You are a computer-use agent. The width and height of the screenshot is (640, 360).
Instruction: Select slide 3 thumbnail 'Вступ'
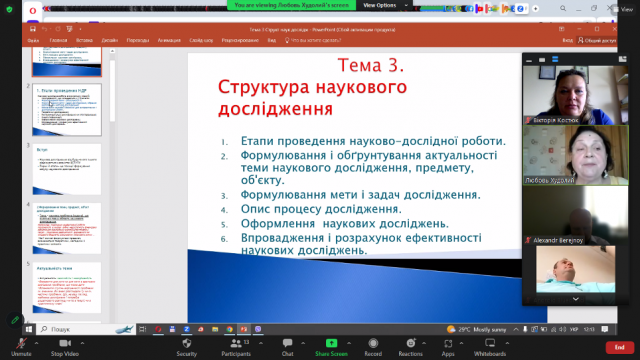coord(67,169)
